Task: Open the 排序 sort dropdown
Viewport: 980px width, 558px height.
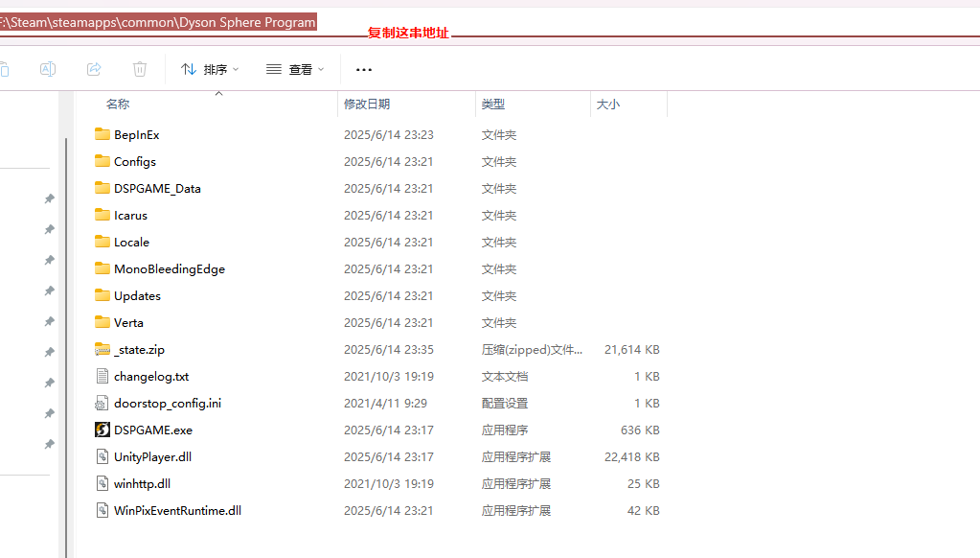Action: [210, 69]
